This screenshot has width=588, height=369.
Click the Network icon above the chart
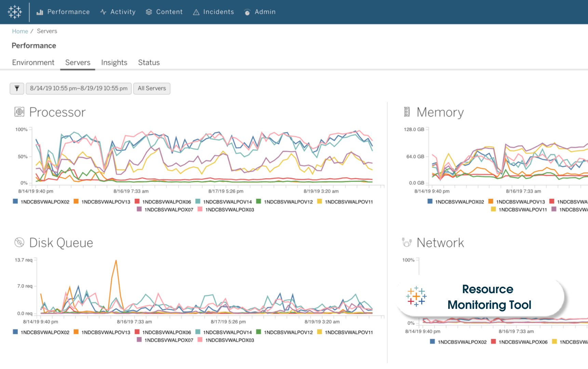click(x=406, y=242)
